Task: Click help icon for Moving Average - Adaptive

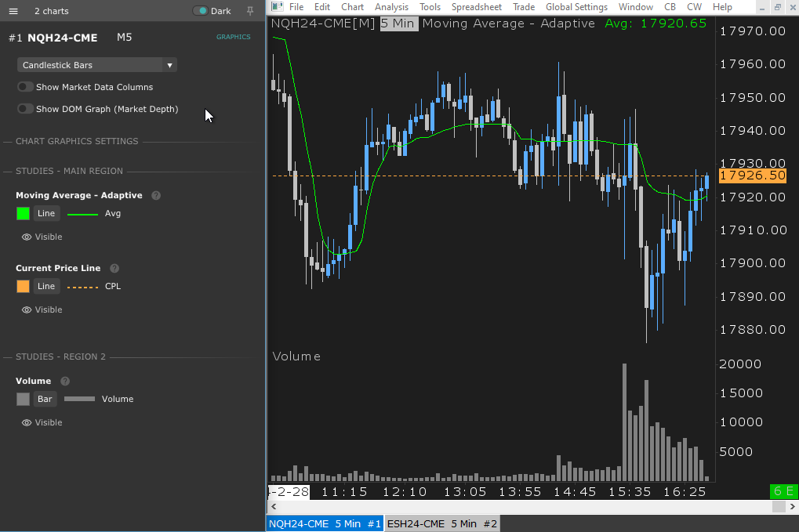Action: (156, 195)
